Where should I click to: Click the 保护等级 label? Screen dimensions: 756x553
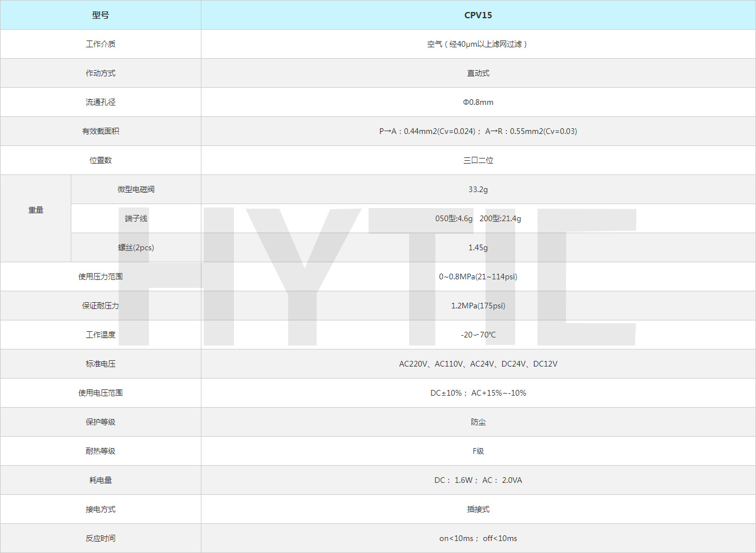pos(100,422)
